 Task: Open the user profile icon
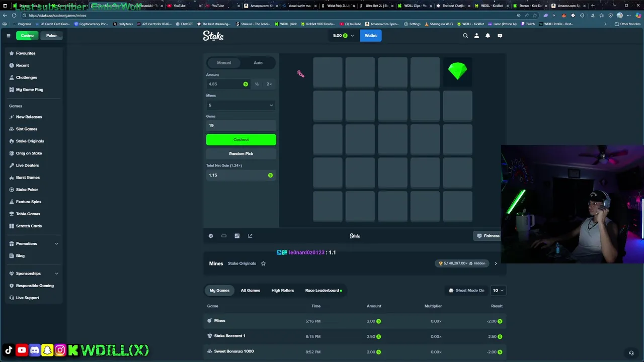click(x=476, y=36)
